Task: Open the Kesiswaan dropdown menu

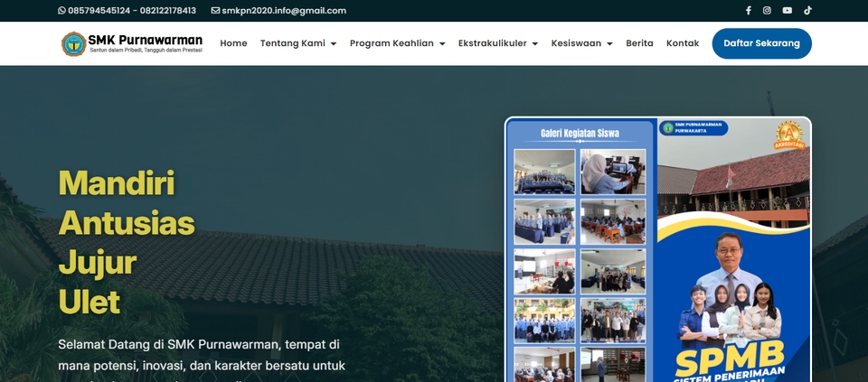Action: [581, 43]
